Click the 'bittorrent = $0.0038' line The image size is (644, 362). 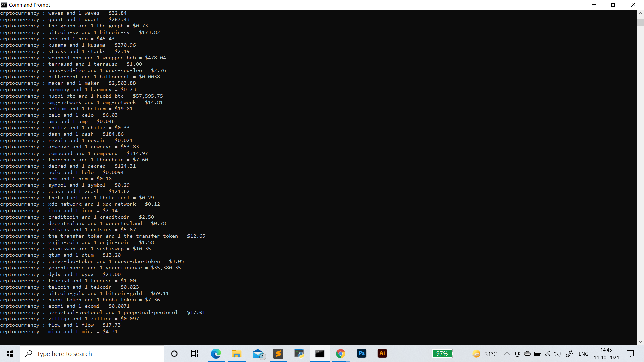(80, 77)
